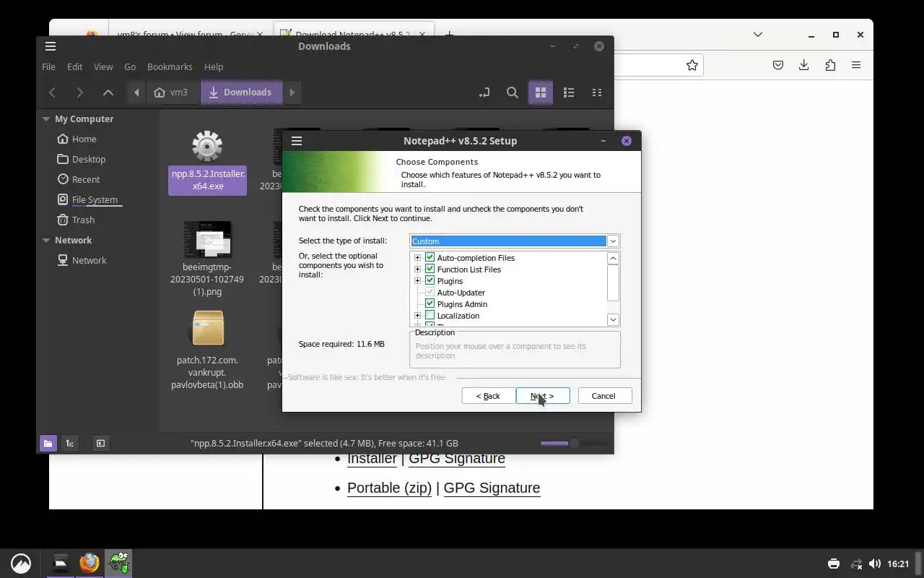Viewport: 924px width, 578px height.
Task: Uncheck Plugins component checkbox
Action: pyautogui.click(x=430, y=280)
